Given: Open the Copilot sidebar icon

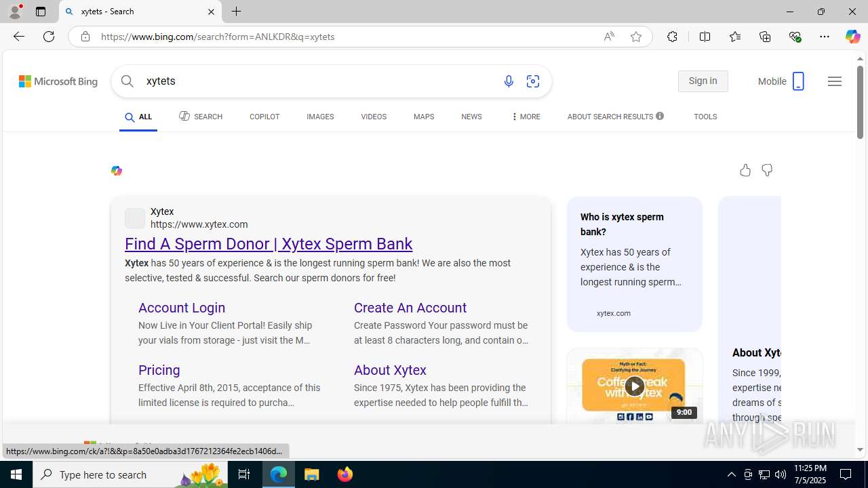Looking at the screenshot, I should point(852,37).
